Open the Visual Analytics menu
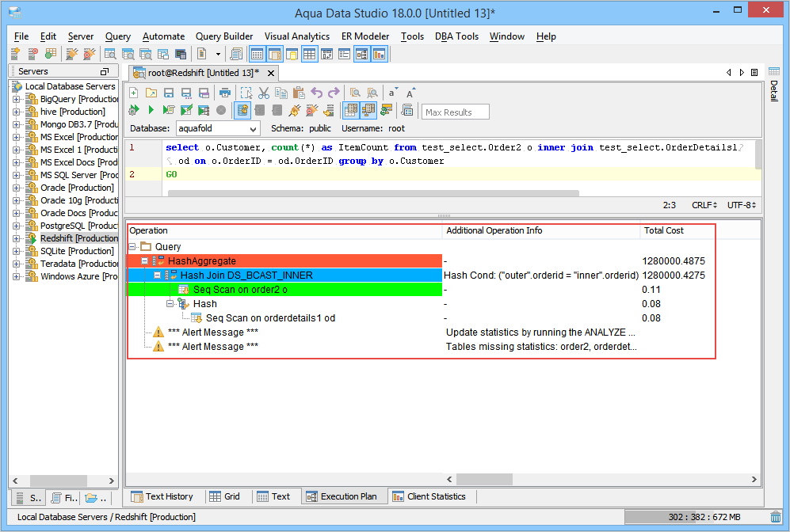Screen dimensions: 790x532 (x=297, y=36)
